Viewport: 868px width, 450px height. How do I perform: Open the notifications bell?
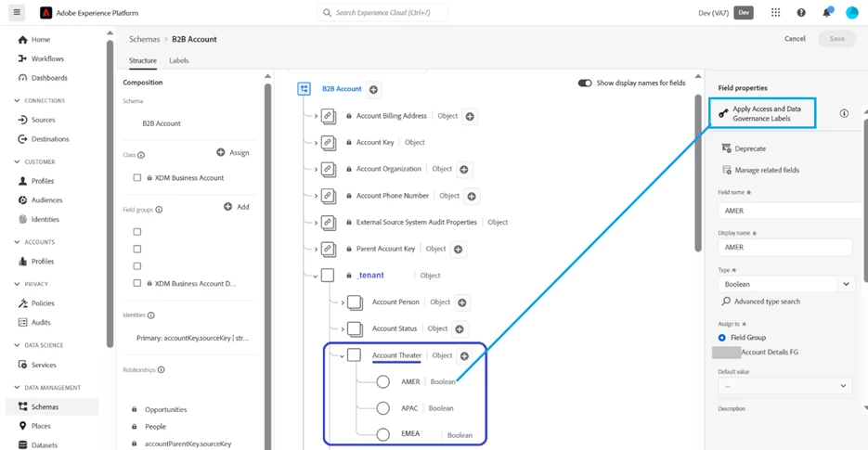826,12
